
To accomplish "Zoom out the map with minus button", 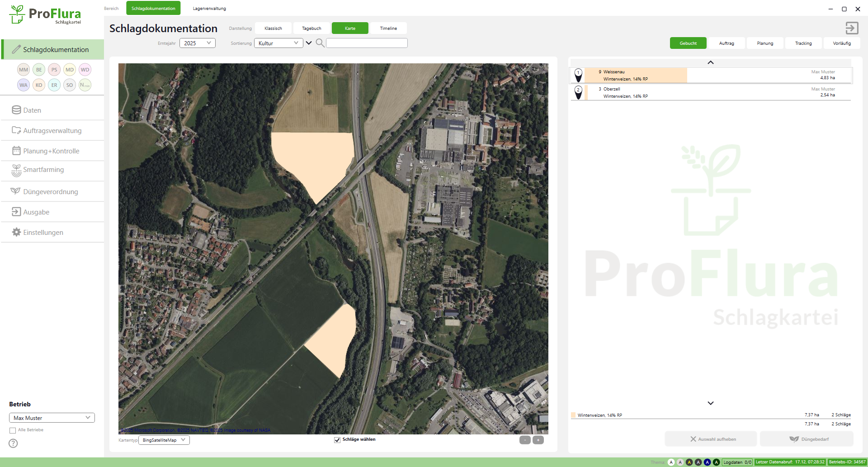I will 525,440.
